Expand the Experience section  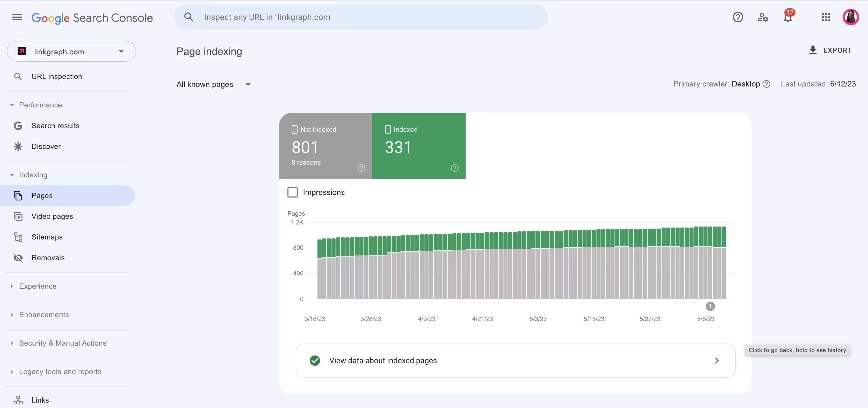(38, 286)
